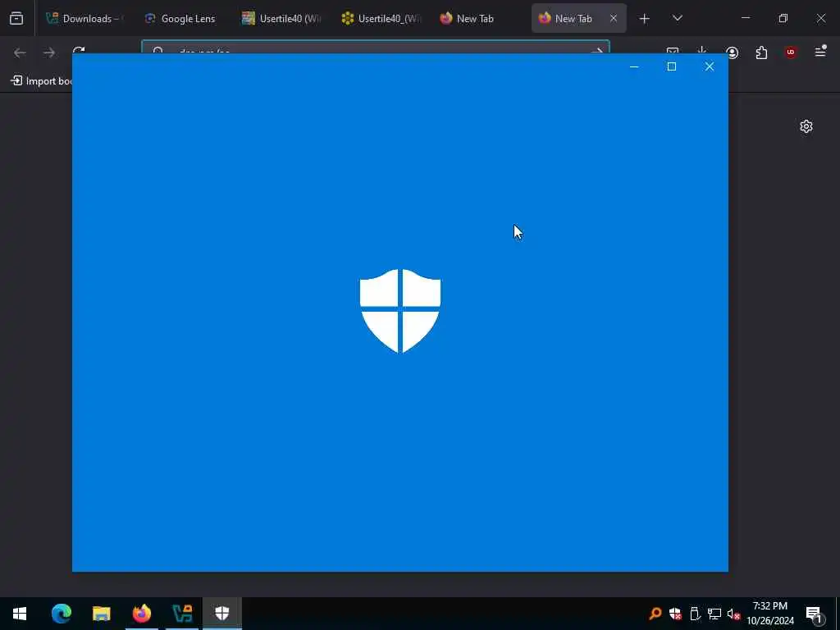Open Windows Security tray shield icon

coord(675,614)
